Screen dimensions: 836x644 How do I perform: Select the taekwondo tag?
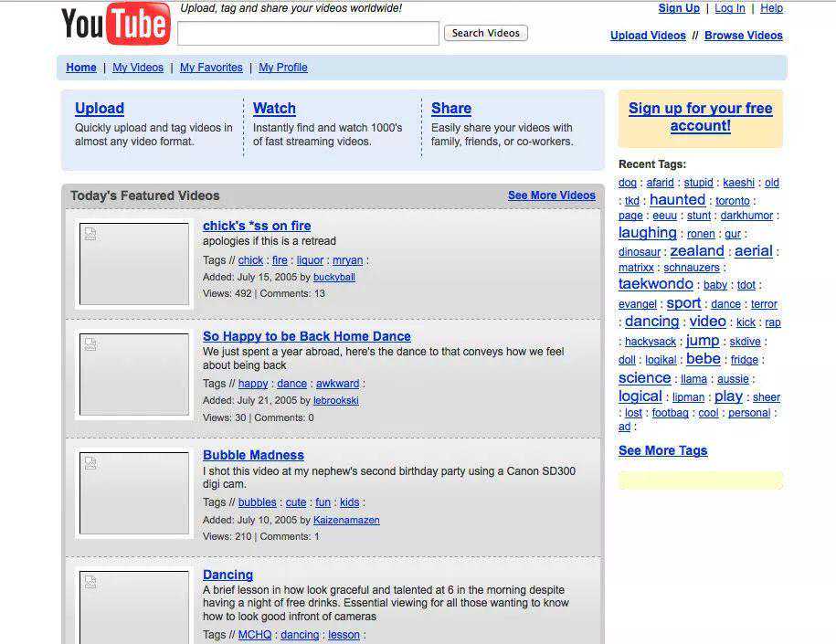tap(655, 284)
